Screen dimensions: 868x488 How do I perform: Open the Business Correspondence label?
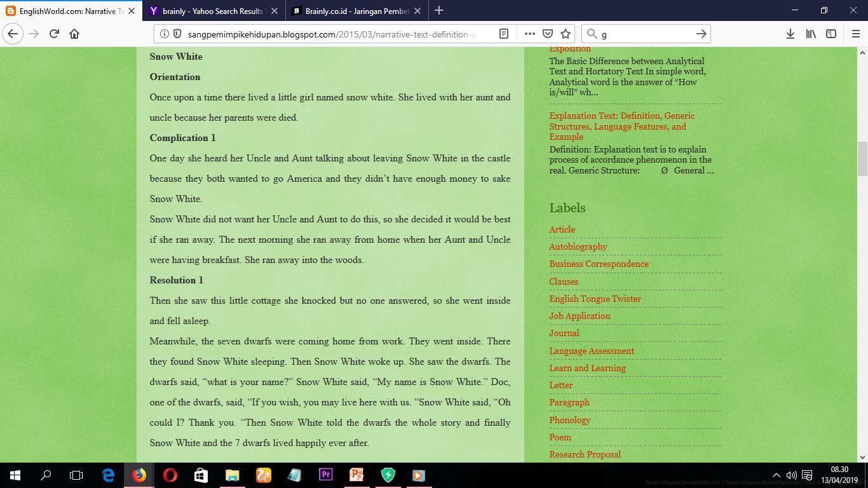point(599,264)
